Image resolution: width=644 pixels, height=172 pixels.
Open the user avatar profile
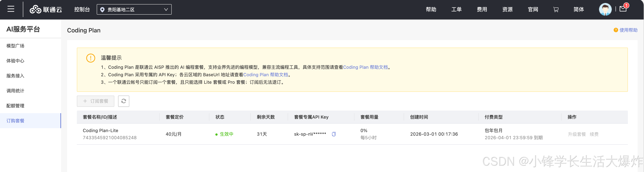pyautogui.click(x=605, y=10)
